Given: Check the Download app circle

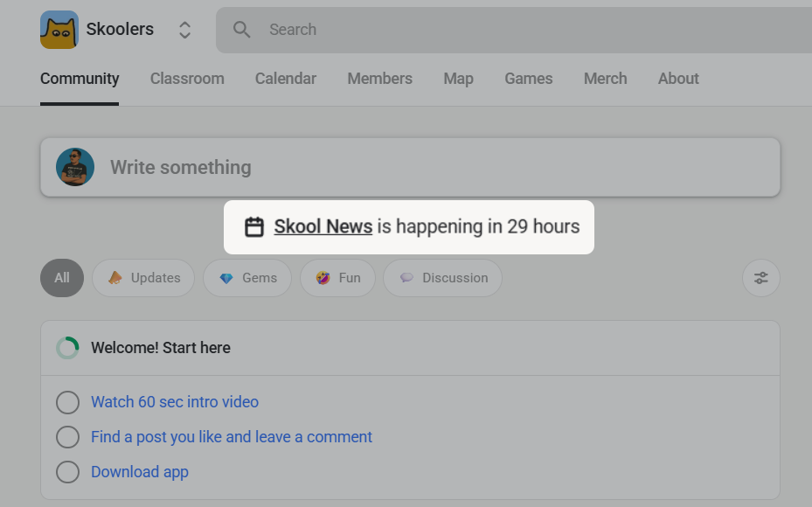Looking at the screenshot, I should 67,472.
